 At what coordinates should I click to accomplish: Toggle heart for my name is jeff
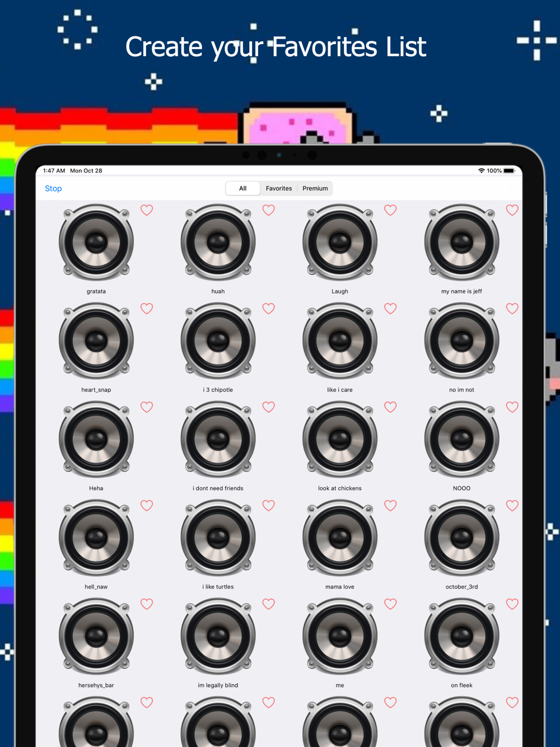tap(512, 210)
